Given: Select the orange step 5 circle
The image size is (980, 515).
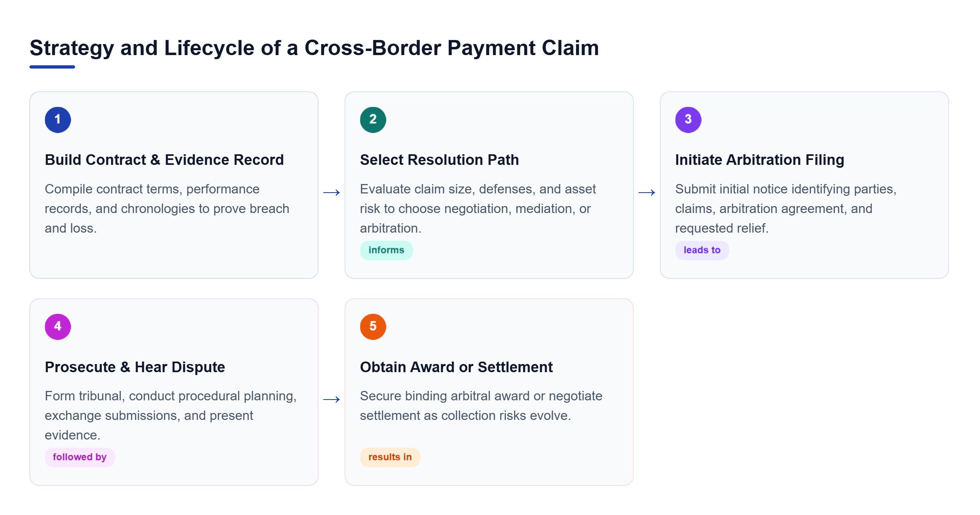Looking at the screenshot, I should tap(373, 326).
